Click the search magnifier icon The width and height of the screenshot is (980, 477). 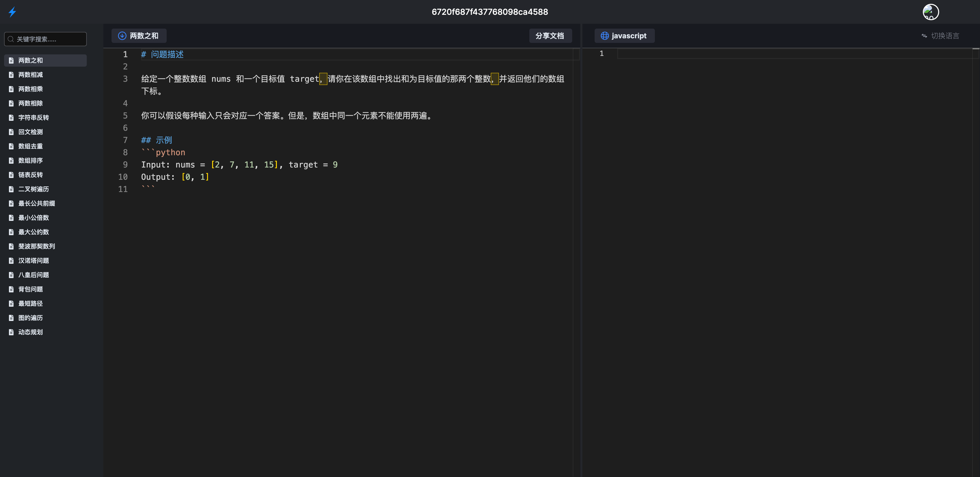point(11,39)
